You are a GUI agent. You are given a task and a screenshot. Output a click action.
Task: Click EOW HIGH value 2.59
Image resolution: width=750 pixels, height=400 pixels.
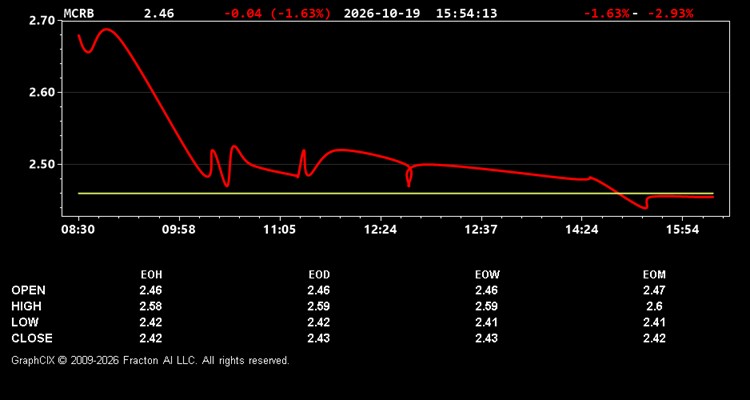click(486, 306)
